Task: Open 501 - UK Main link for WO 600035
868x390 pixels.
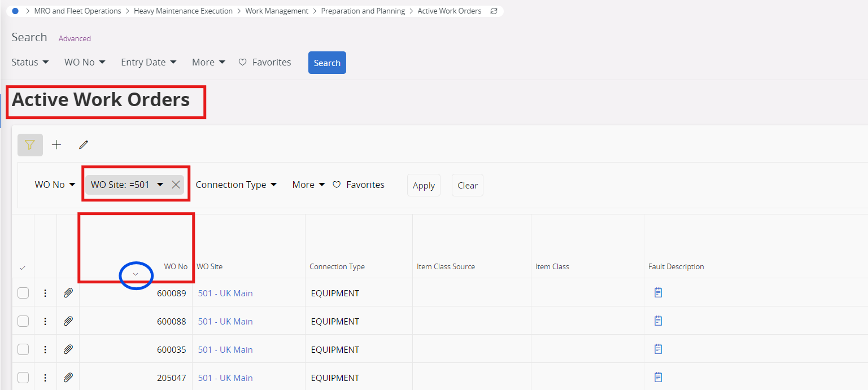Action: click(x=225, y=349)
